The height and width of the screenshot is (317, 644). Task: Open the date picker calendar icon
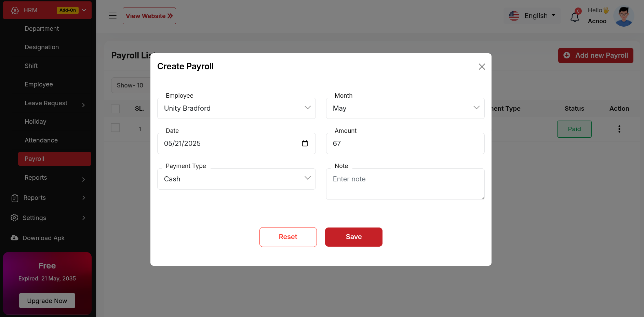coord(305,143)
